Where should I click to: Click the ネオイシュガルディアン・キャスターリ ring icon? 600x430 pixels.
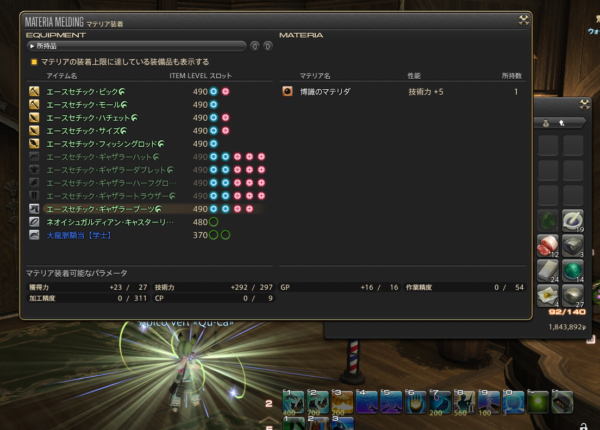pyautogui.click(x=33, y=221)
